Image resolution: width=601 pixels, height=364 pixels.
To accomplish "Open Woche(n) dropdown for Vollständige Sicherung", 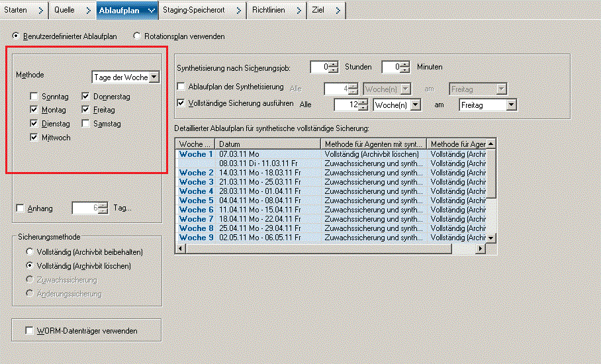I will tap(415, 105).
